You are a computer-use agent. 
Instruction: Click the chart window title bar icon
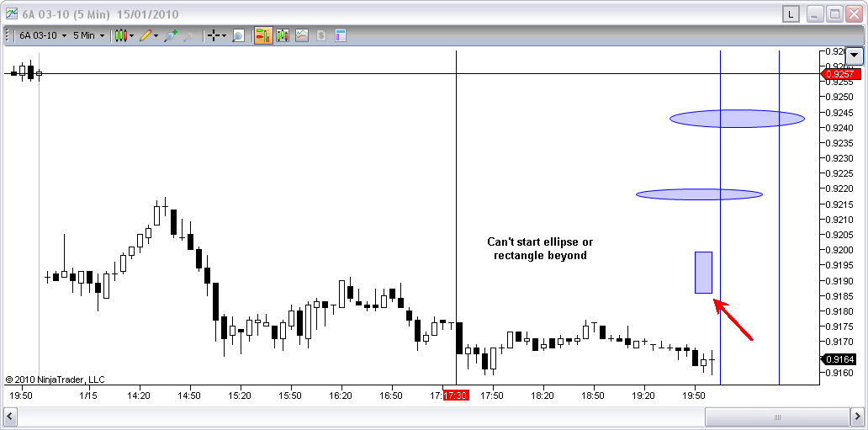pyautogui.click(x=11, y=13)
